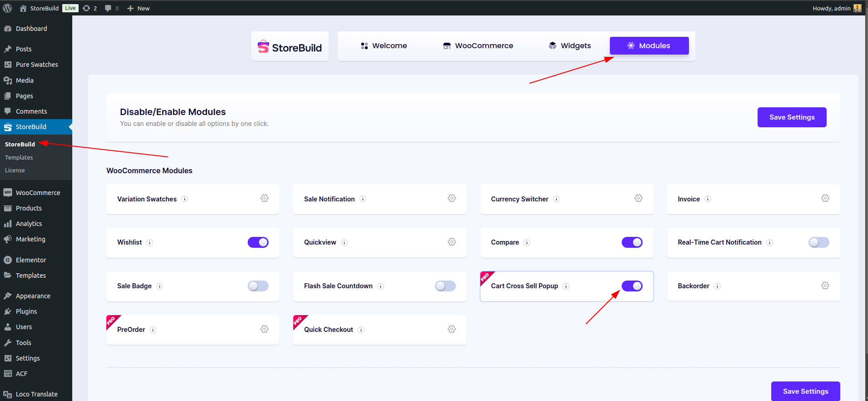This screenshot has width=868, height=401.
Task: Open Currency Switcher settings gear
Action: pyautogui.click(x=639, y=198)
